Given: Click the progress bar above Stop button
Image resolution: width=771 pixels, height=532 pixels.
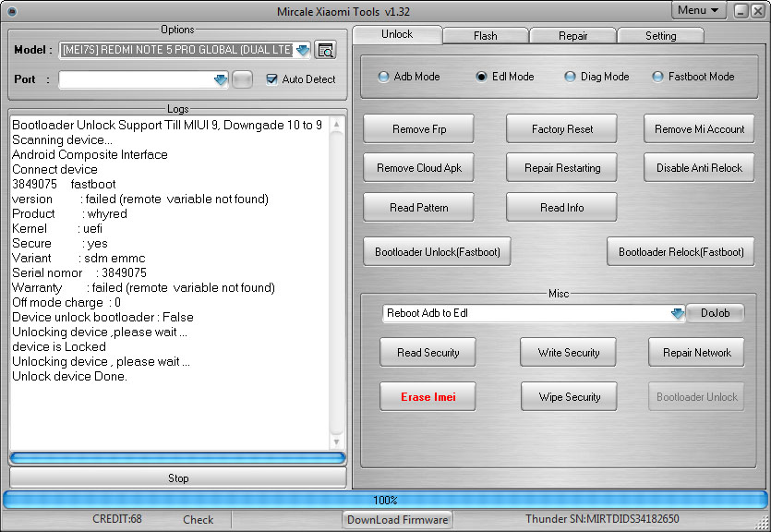Looking at the screenshot, I should [177, 458].
